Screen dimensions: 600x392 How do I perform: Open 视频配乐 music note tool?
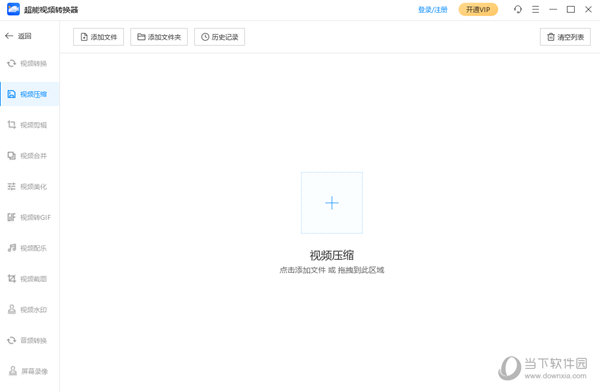(29, 248)
